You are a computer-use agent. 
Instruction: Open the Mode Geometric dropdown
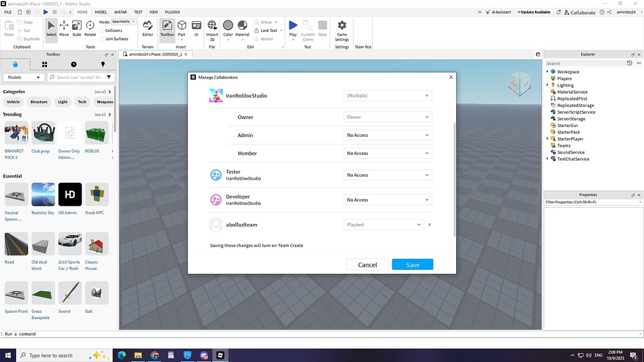122,21
